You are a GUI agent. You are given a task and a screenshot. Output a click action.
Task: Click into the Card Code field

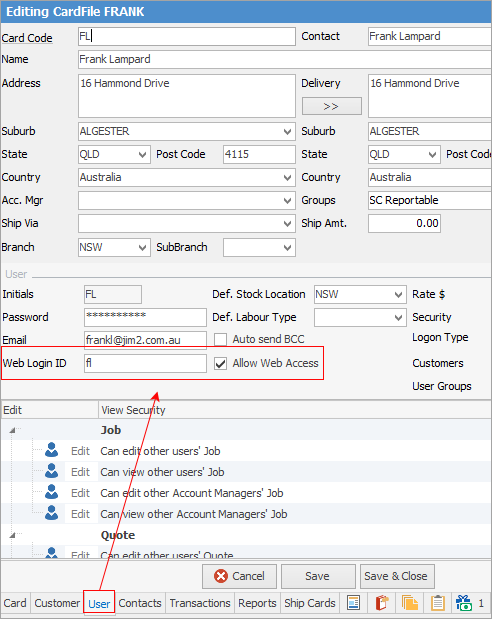(x=187, y=36)
